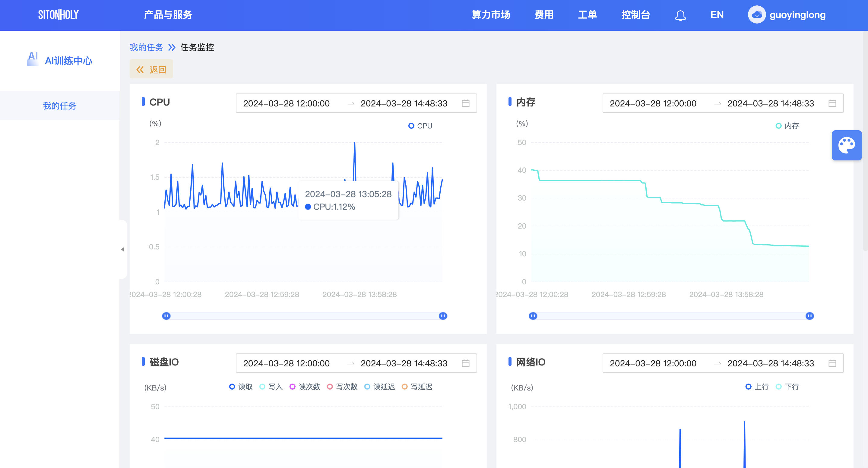
Task: Open the theme palette floating button
Action: click(846, 145)
